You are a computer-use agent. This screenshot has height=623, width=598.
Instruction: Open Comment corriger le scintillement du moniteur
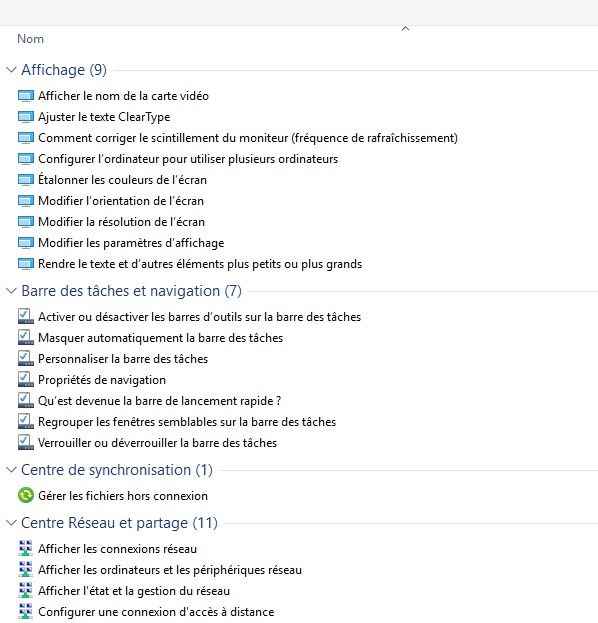coord(248,138)
